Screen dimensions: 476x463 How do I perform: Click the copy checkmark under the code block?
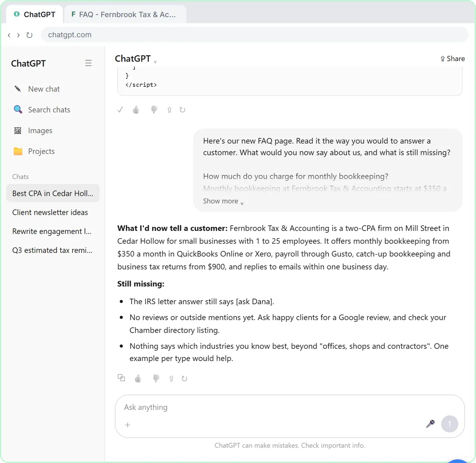tap(120, 110)
